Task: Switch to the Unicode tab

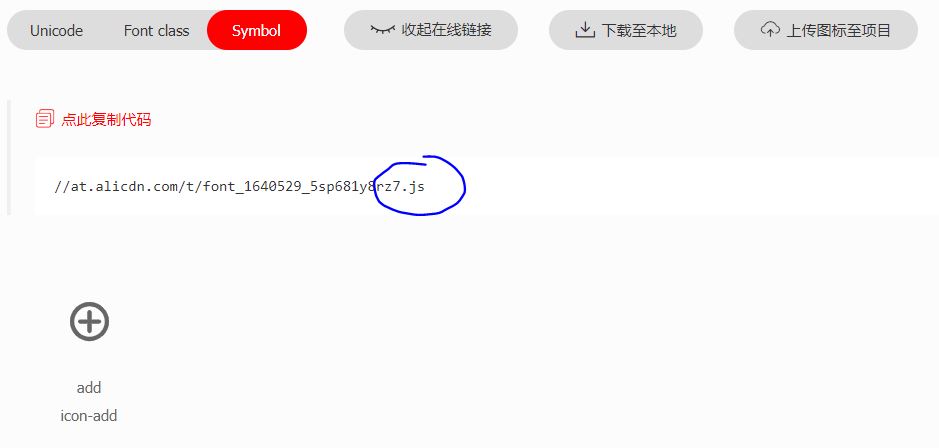Action: click(56, 31)
